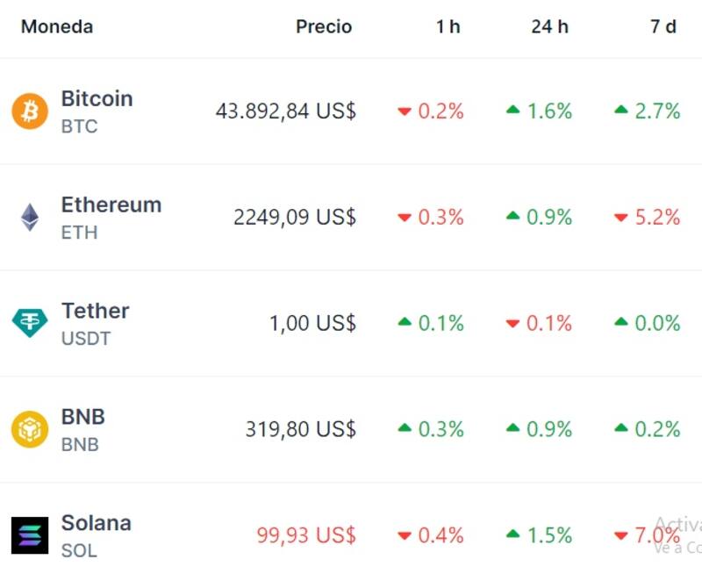Open the Bitcoin coin page link
This screenshot has height=588, width=702.
[x=97, y=99]
